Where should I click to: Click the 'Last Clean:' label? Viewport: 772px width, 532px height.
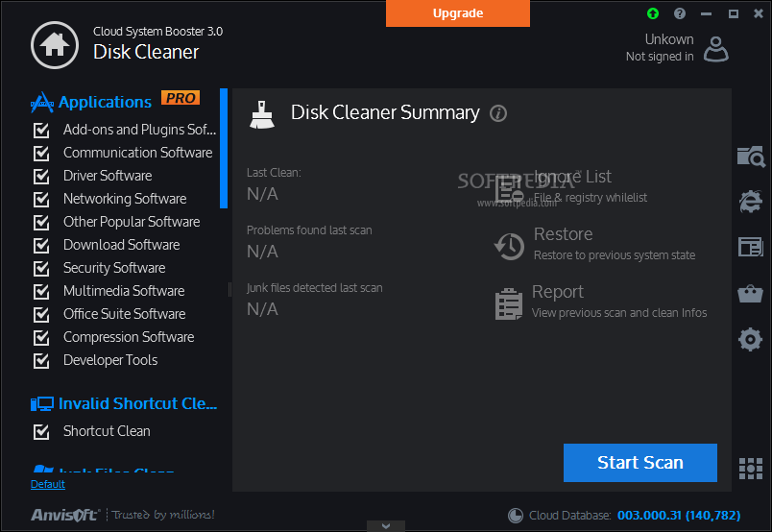coord(274,173)
